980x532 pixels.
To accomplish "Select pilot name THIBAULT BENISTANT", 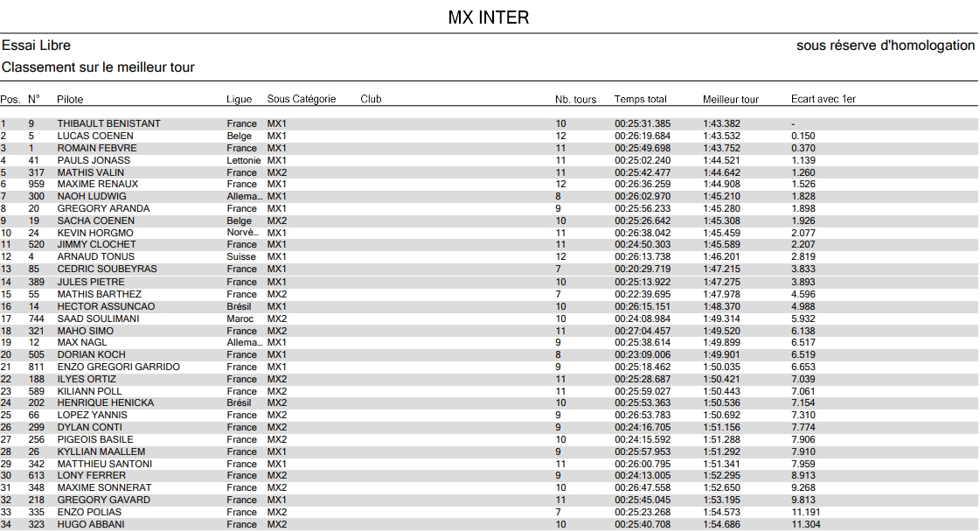I will tap(108, 124).
